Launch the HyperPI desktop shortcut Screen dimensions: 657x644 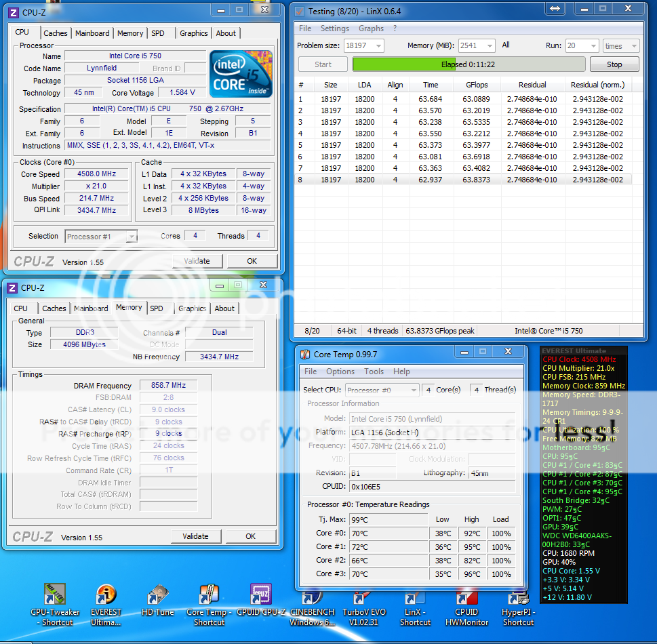click(x=518, y=598)
